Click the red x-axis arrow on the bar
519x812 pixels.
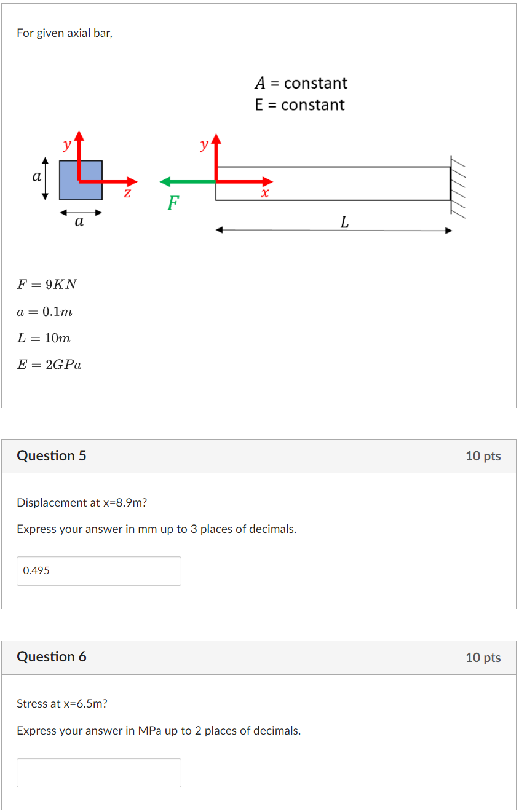tap(252, 181)
